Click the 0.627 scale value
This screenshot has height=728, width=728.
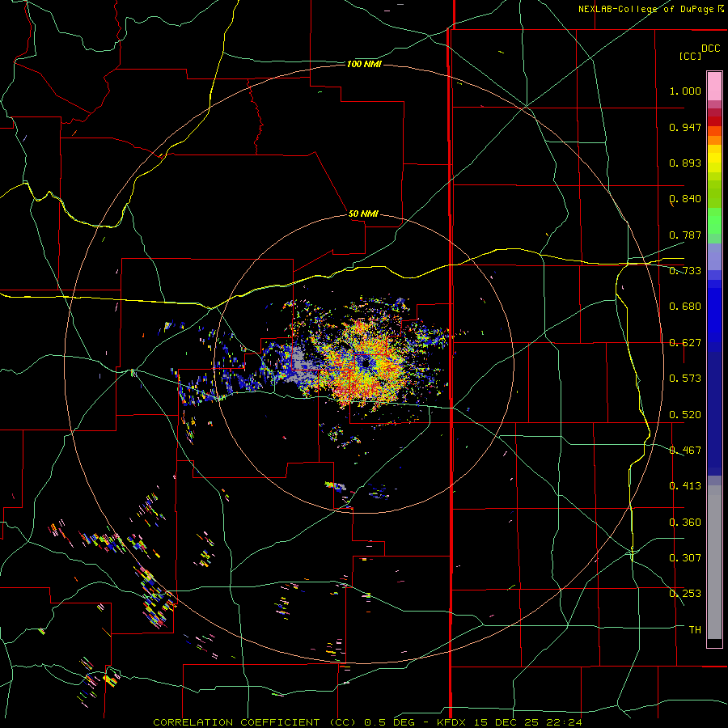[x=685, y=343]
